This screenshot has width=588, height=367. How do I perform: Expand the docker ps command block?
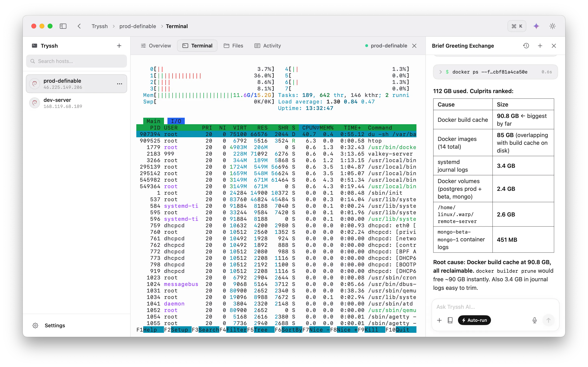(440, 72)
